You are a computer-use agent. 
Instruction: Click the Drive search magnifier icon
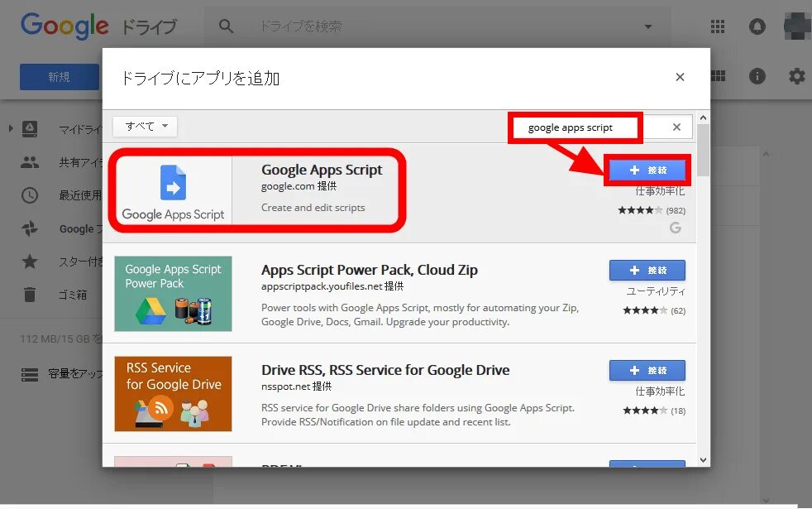(x=226, y=26)
